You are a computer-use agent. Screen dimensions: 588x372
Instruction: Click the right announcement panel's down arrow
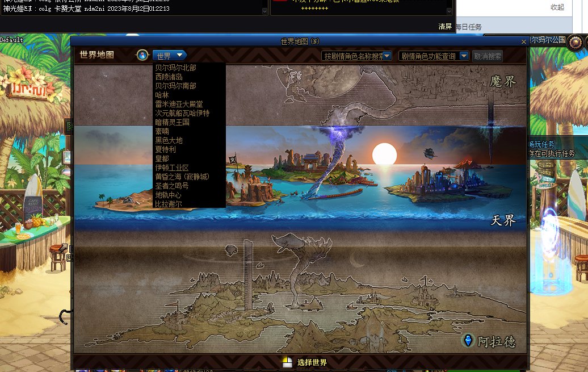tap(450, 11)
